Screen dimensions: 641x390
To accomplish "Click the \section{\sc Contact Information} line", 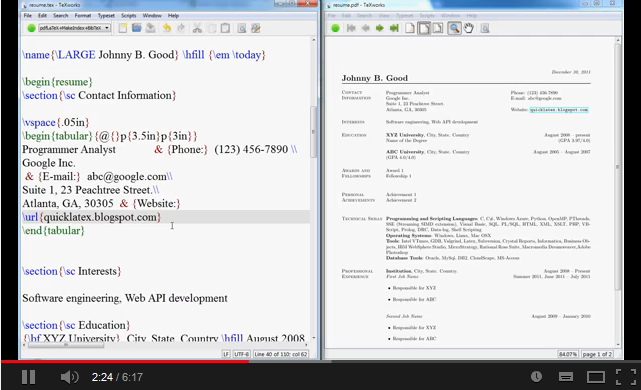I will [x=99, y=95].
